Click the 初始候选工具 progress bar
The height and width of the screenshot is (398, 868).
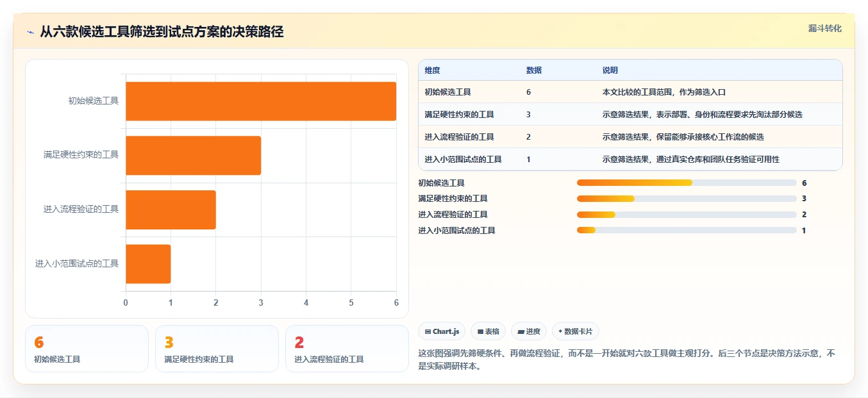(687, 183)
